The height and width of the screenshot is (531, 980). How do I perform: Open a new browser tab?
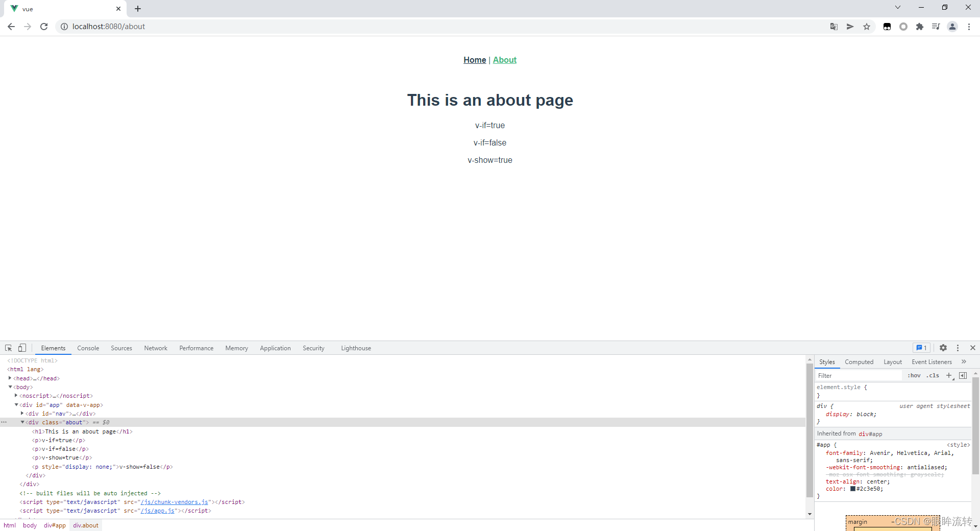(x=138, y=9)
